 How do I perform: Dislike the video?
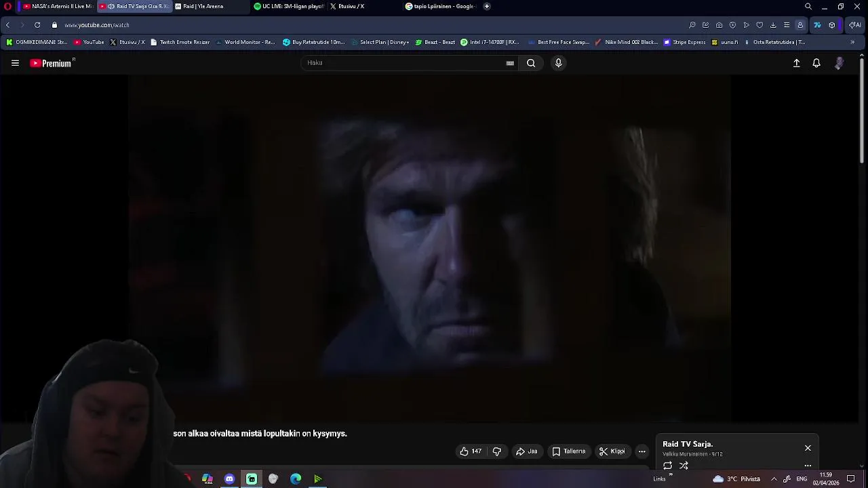[x=497, y=451]
